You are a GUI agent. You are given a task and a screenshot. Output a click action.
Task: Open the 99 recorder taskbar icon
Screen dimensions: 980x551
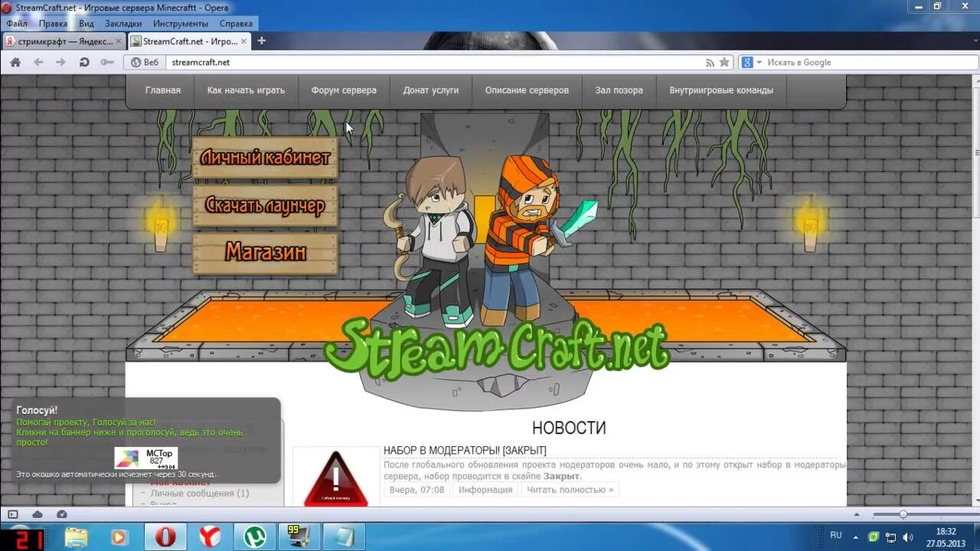coord(299,537)
